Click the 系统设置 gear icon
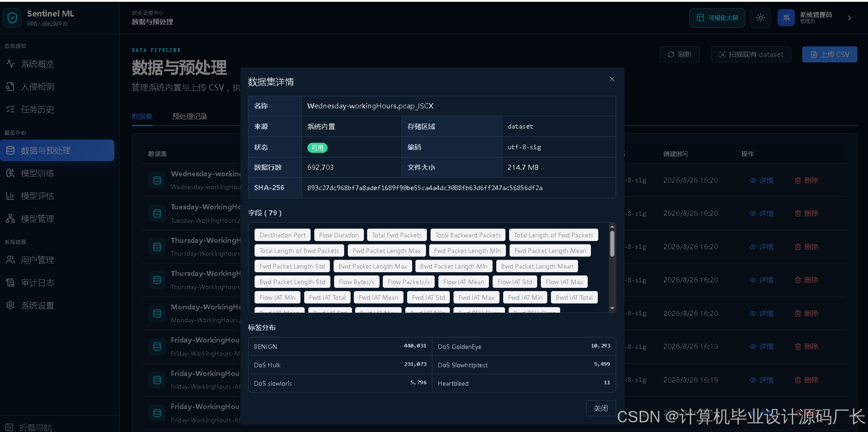This screenshot has width=868, height=432. click(x=10, y=305)
